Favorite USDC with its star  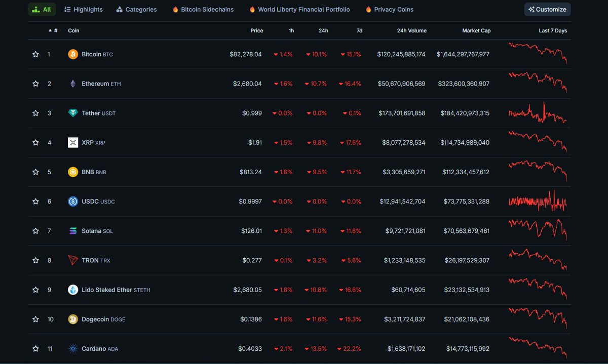35,201
